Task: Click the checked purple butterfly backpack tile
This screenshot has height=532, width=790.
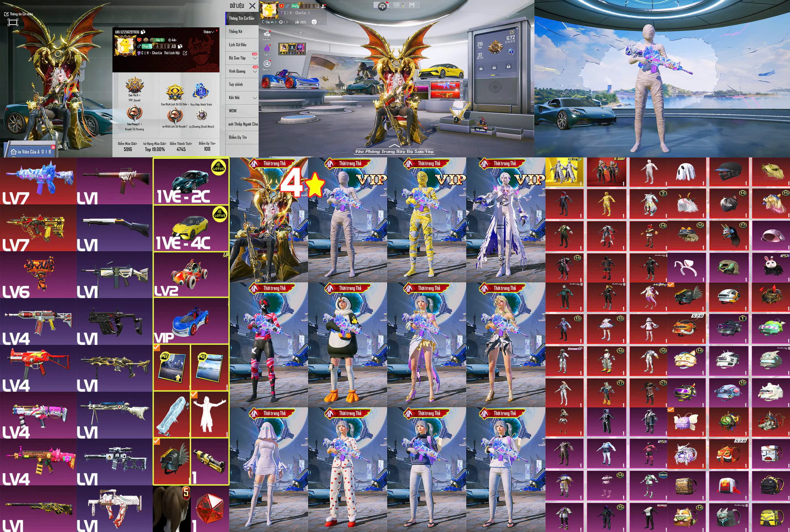Action: pyautogui.click(x=686, y=422)
